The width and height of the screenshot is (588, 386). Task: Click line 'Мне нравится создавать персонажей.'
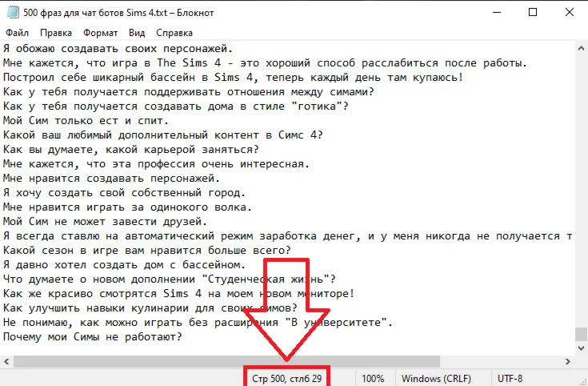[x=112, y=178]
